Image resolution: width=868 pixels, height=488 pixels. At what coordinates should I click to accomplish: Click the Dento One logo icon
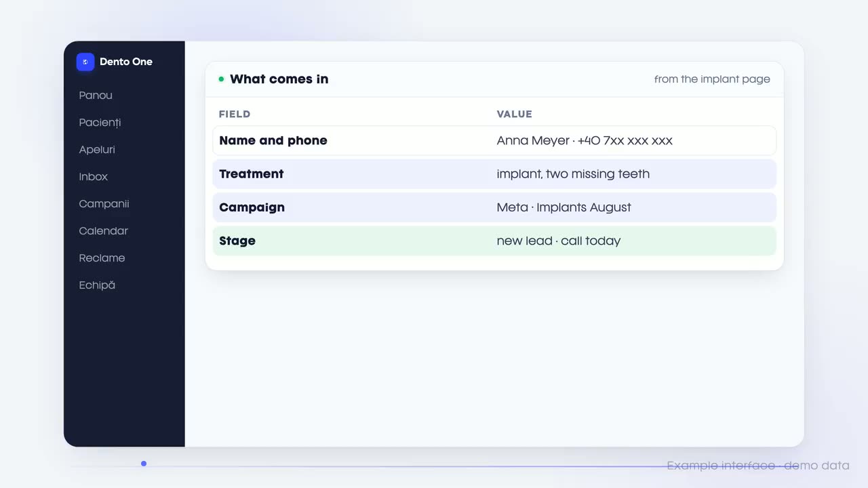(85, 62)
